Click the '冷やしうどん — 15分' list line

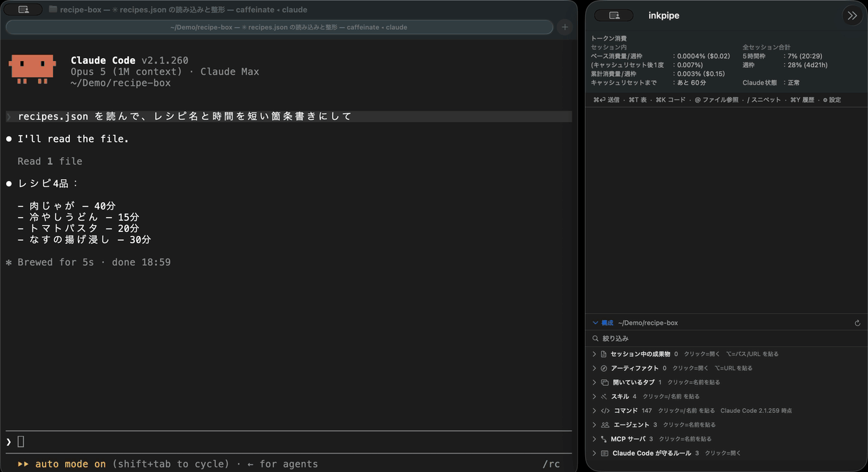(x=78, y=218)
